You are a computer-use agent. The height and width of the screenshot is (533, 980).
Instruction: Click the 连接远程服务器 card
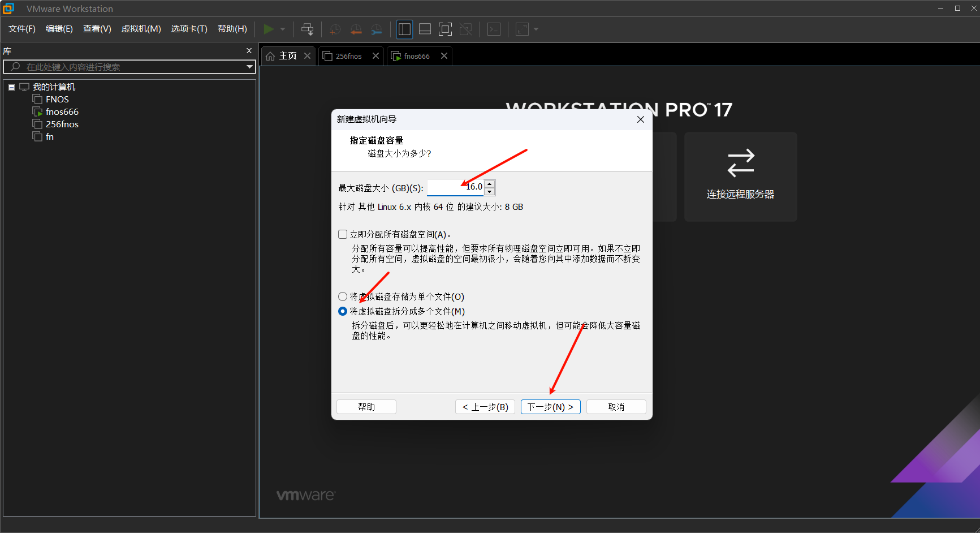click(x=741, y=177)
